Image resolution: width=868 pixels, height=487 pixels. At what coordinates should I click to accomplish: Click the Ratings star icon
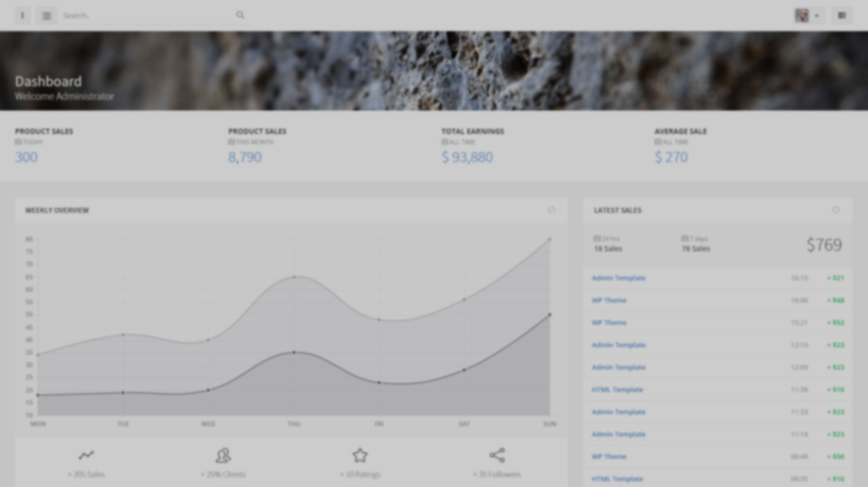(360, 455)
